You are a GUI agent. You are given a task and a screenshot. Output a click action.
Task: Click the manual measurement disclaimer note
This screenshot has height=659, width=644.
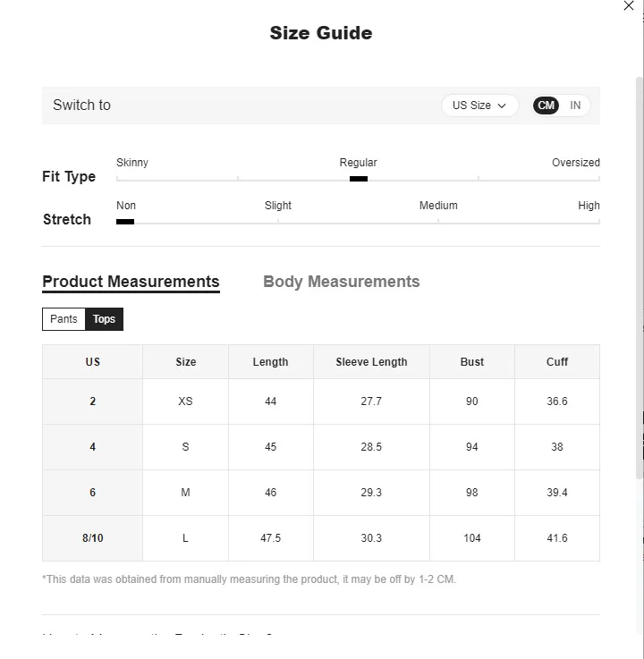(249, 579)
